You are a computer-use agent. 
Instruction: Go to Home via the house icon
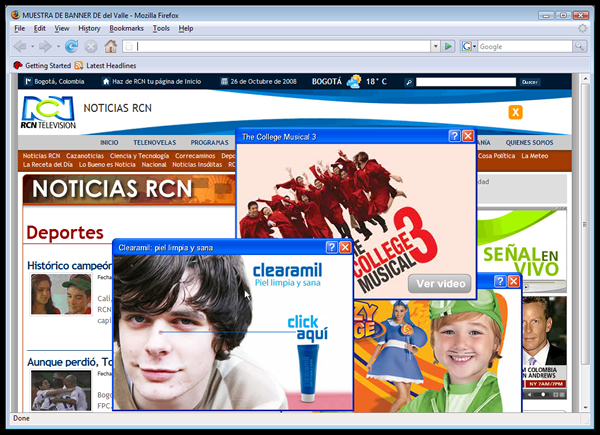(x=111, y=46)
